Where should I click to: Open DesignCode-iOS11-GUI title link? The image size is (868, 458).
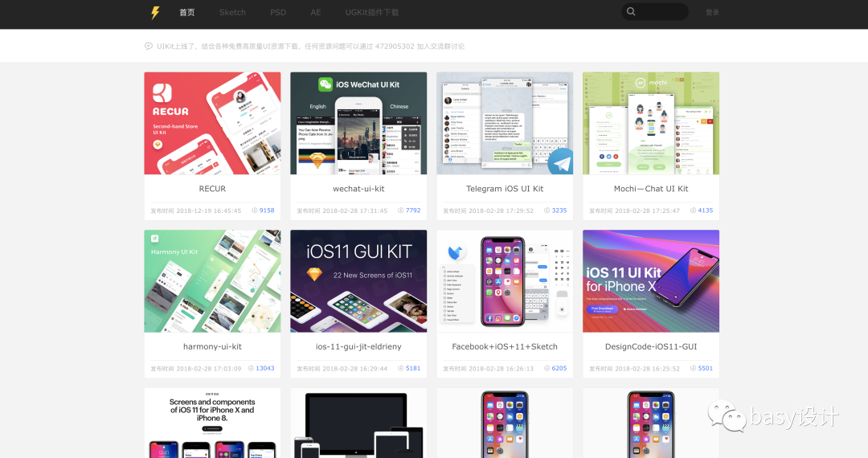tap(651, 346)
